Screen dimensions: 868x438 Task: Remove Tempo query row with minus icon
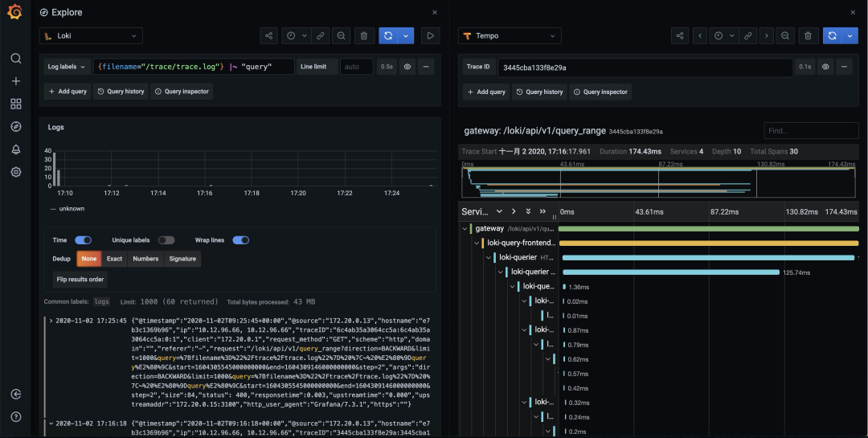pyautogui.click(x=844, y=67)
